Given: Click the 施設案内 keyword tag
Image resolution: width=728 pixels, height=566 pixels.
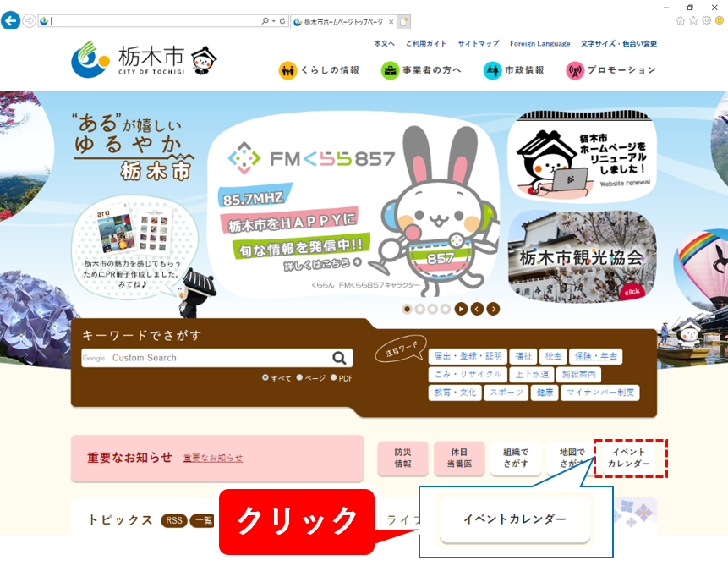Looking at the screenshot, I should 579,374.
